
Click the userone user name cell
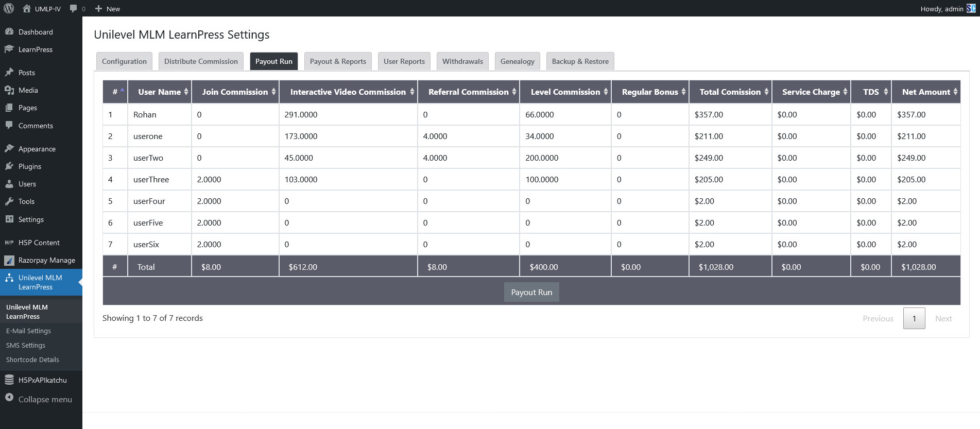160,136
